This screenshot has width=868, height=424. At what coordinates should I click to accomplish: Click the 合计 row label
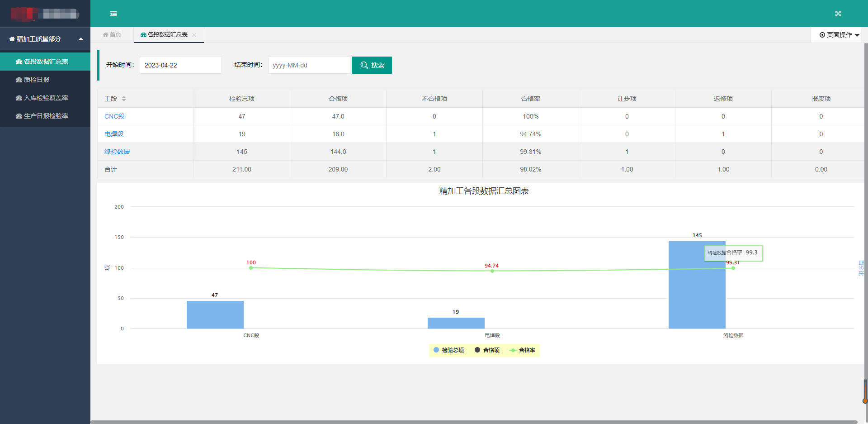click(111, 169)
